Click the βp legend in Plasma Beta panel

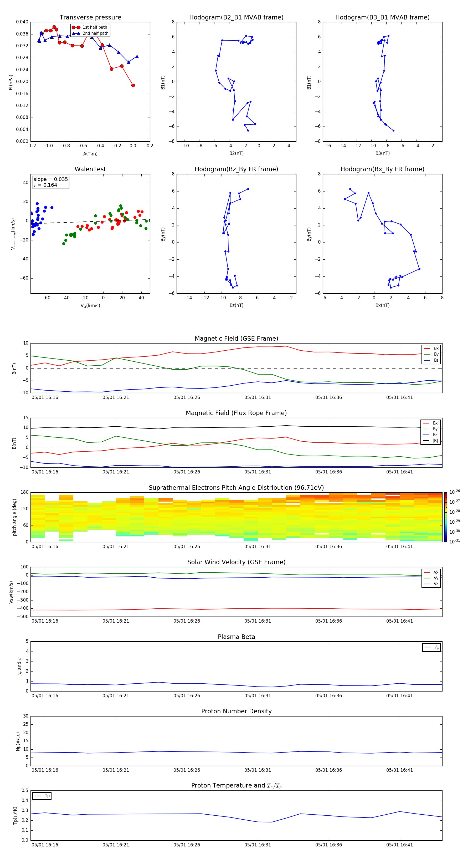tap(431, 647)
